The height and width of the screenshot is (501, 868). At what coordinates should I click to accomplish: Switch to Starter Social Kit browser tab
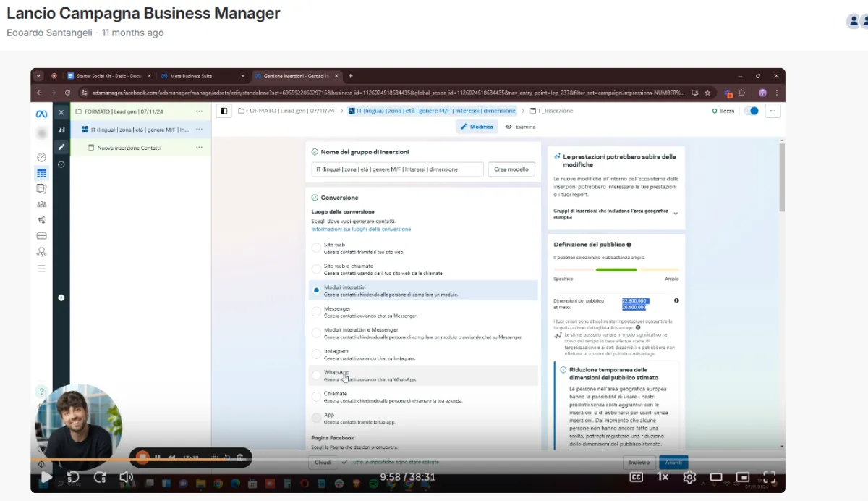109,75
